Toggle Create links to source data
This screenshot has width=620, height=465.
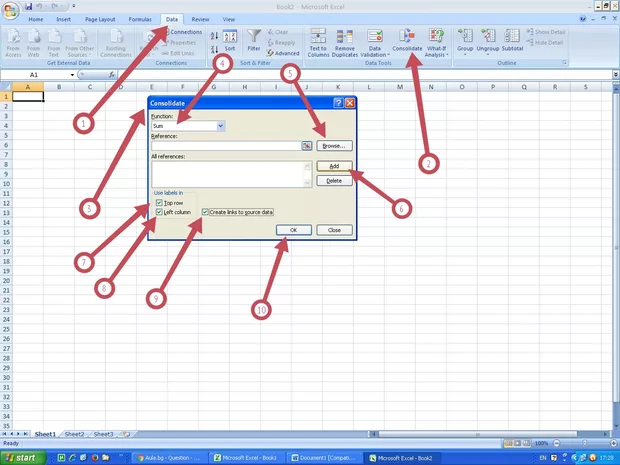[205, 212]
